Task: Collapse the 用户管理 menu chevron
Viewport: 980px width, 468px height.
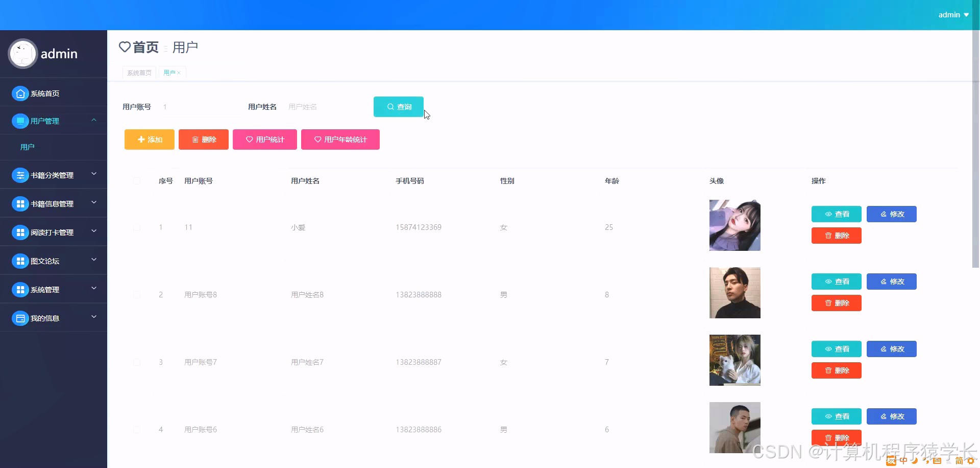Action: (x=94, y=120)
